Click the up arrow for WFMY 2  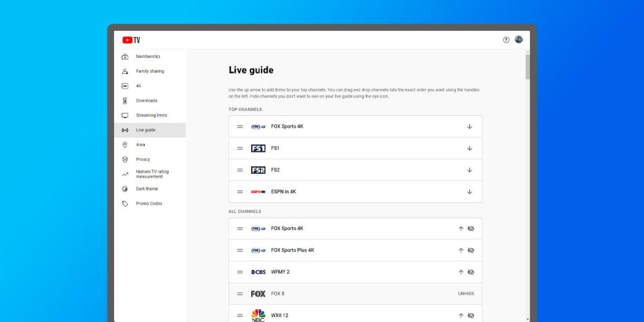(460, 272)
